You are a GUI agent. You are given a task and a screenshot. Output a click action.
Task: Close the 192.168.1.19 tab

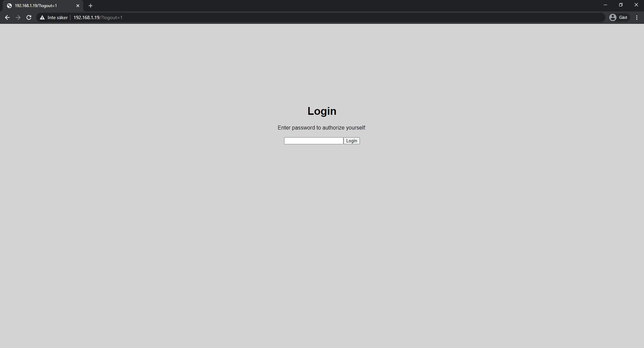click(78, 6)
